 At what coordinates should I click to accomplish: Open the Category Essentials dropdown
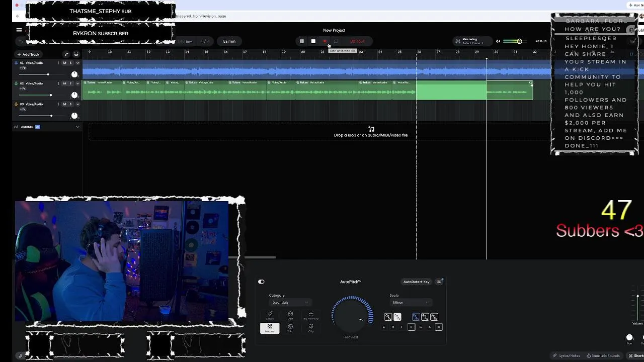coord(290,302)
